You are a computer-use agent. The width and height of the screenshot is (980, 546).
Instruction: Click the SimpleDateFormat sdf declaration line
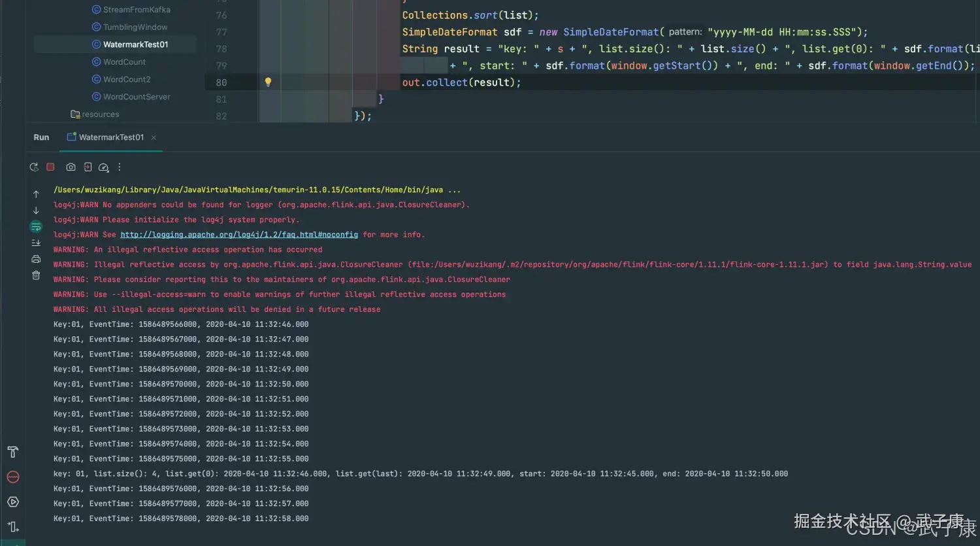coord(634,32)
